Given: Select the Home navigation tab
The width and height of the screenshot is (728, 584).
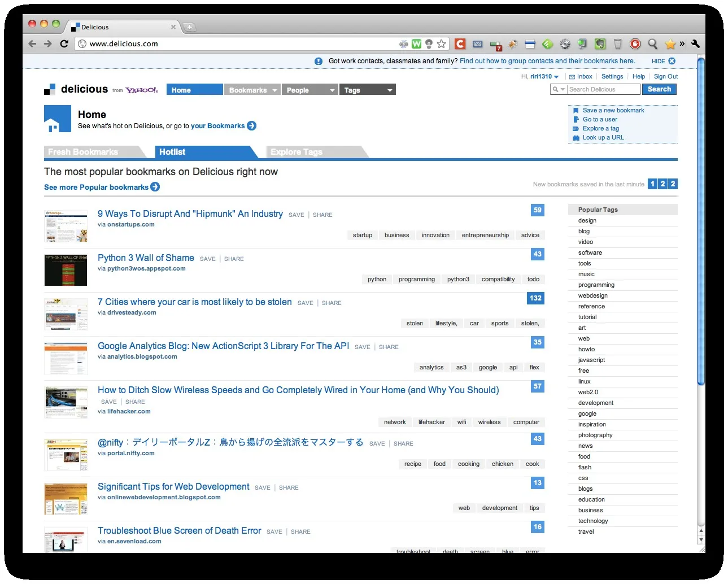Looking at the screenshot, I should [x=195, y=90].
